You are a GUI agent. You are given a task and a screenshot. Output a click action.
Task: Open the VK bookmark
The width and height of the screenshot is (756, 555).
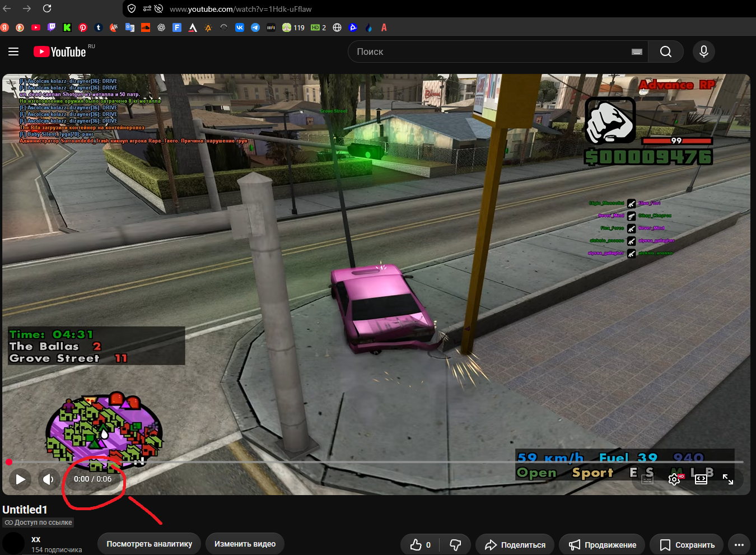(x=240, y=27)
